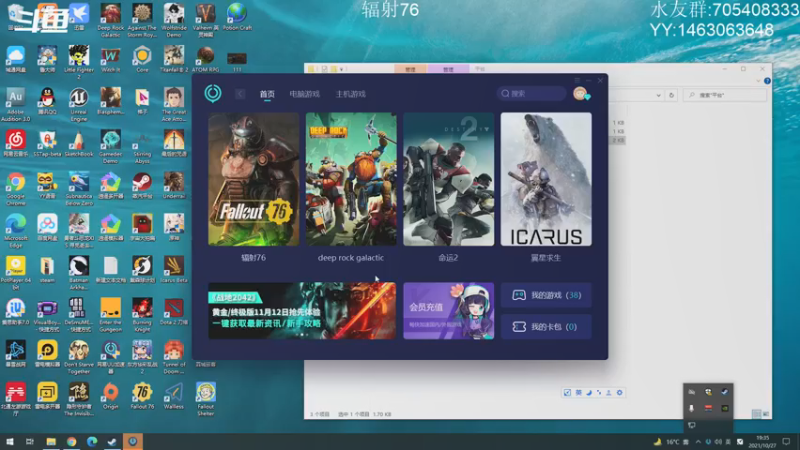Focus the 搜索 search field
800x450 pixels.
[x=531, y=93]
